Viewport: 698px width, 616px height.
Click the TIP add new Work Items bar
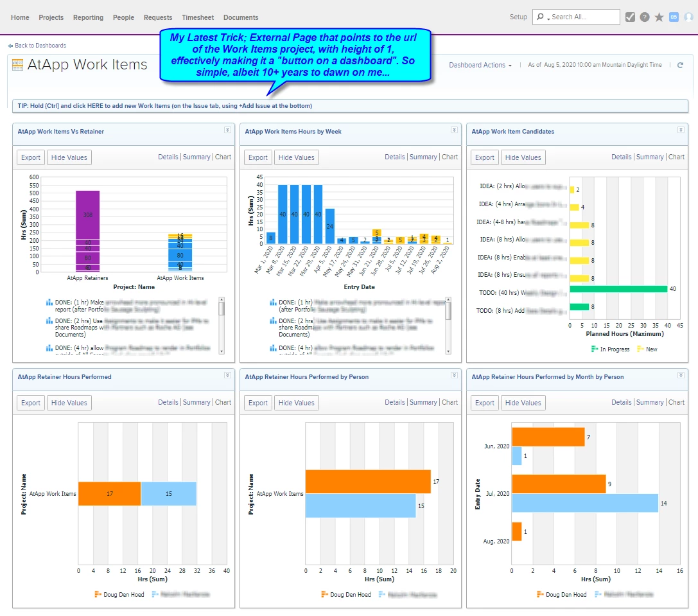[x=350, y=106]
